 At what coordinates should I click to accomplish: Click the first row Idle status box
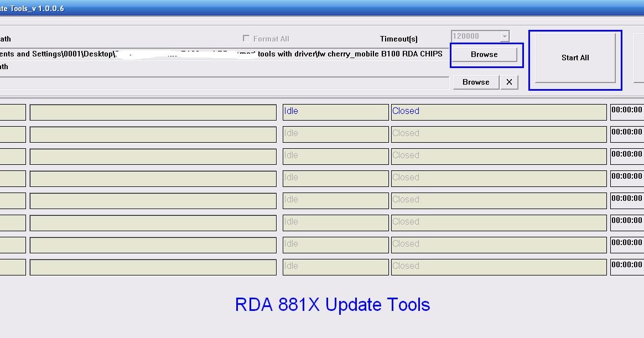[x=335, y=112]
